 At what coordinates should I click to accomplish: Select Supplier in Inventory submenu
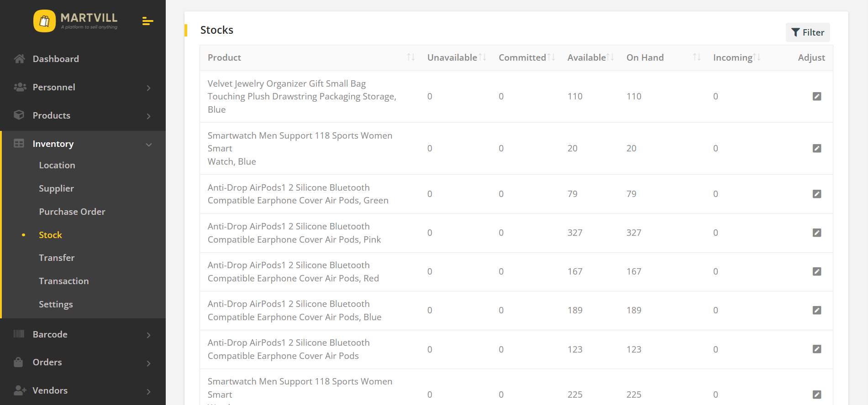tap(56, 188)
